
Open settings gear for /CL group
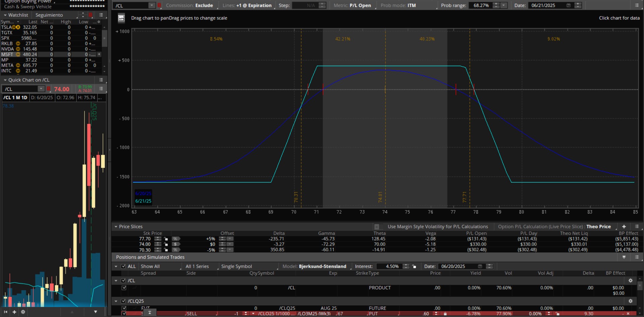pyautogui.click(x=630, y=280)
